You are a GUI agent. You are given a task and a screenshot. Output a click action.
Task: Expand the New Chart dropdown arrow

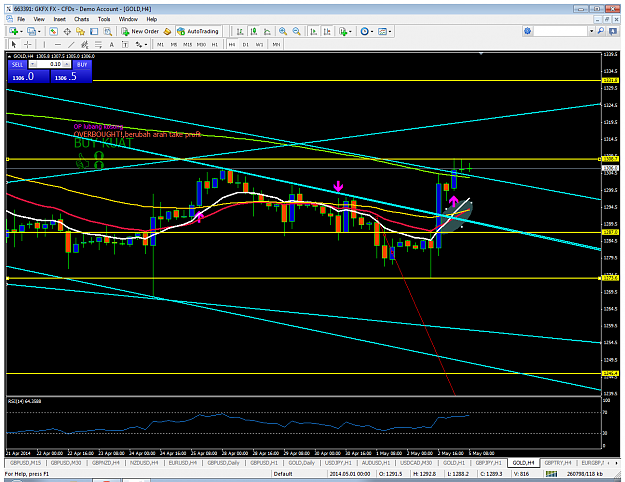(x=21, y=31)
